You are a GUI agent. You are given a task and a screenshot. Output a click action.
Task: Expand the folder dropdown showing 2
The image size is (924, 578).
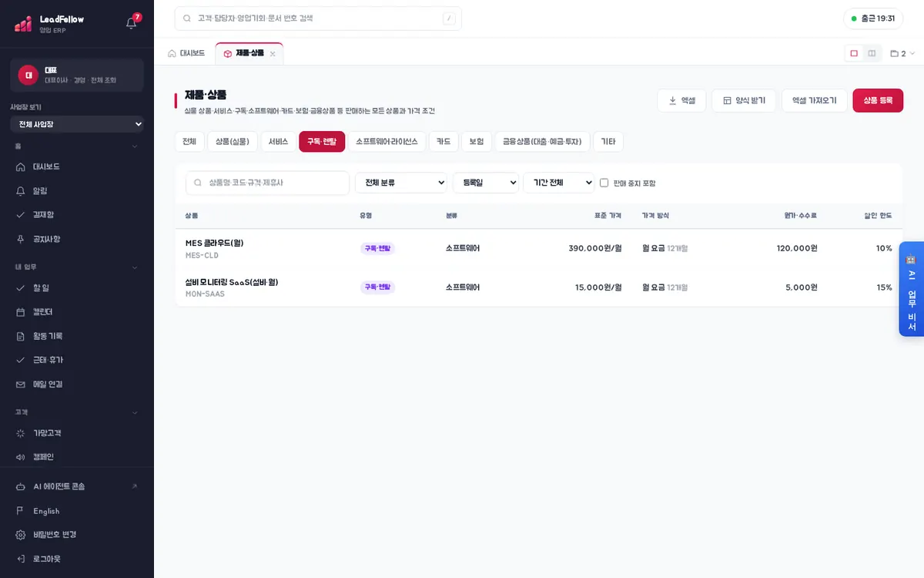[902, 54]
